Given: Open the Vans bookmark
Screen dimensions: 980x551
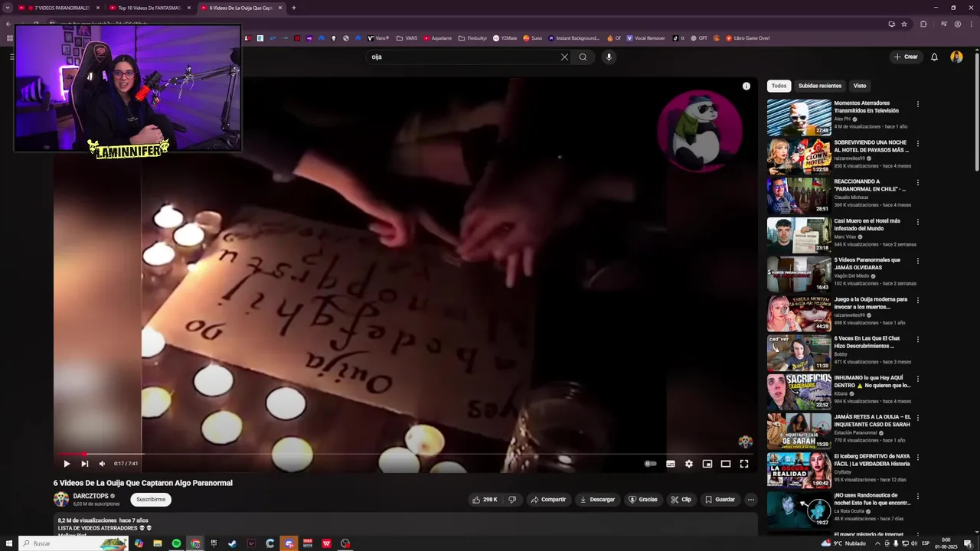Looking at the screenshot, I should tap(378, 38).
